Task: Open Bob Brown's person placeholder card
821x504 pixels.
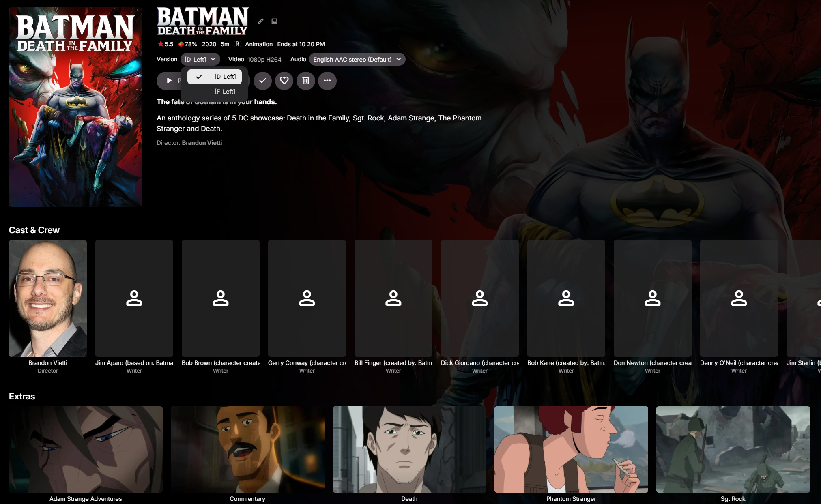Action: (x=221, y=298)
